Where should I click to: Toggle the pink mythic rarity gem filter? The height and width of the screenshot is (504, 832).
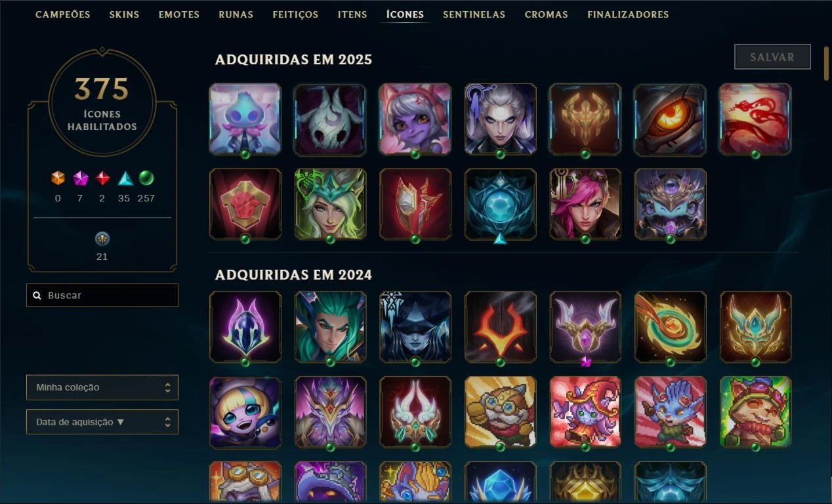point(80,178)
